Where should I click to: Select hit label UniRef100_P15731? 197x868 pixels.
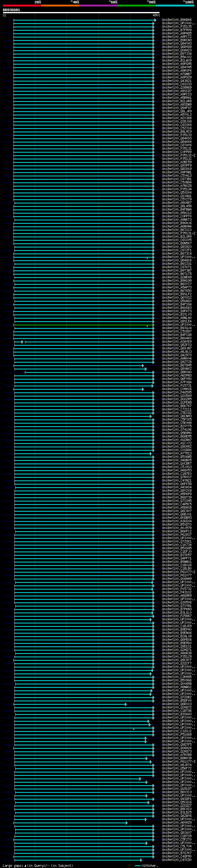[177, 386]
